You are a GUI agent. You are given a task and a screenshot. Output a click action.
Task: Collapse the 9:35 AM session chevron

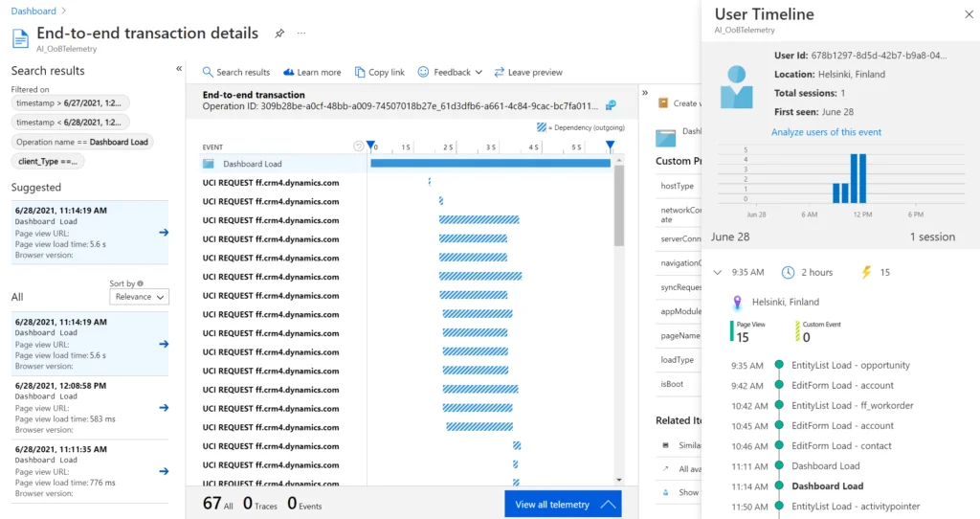click(717, 273)
